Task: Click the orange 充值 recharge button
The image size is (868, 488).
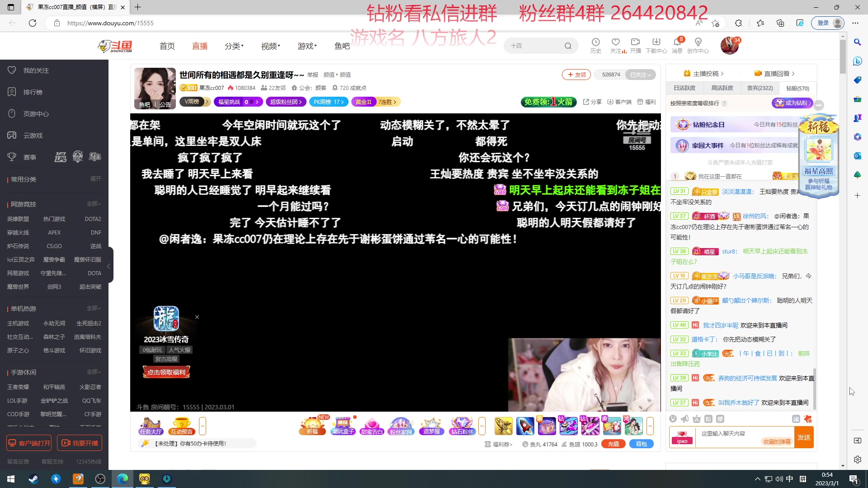Action: tap(613, 444)
